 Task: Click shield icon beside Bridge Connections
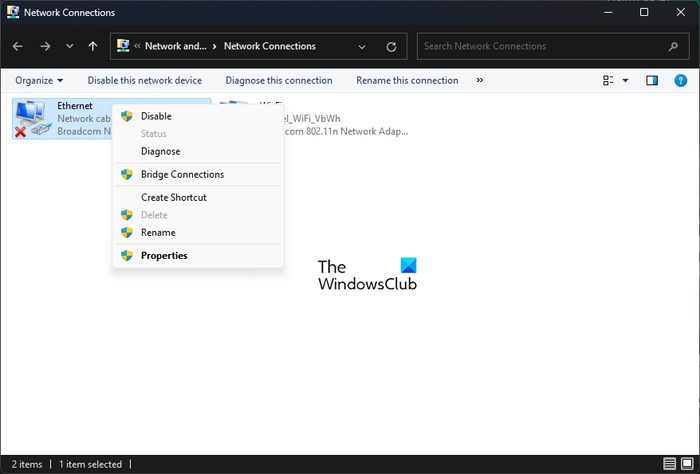pos(127,175)
